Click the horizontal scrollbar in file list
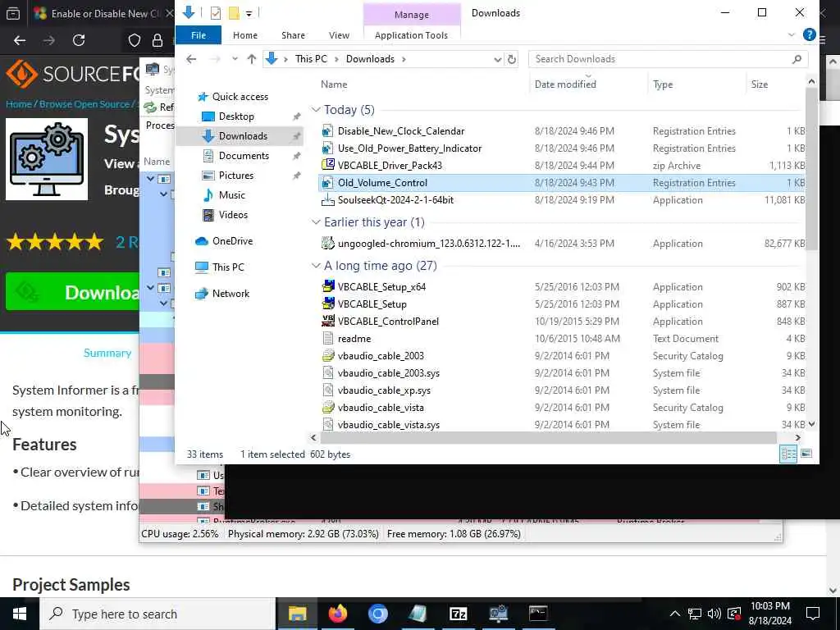 tap(549, 437)
